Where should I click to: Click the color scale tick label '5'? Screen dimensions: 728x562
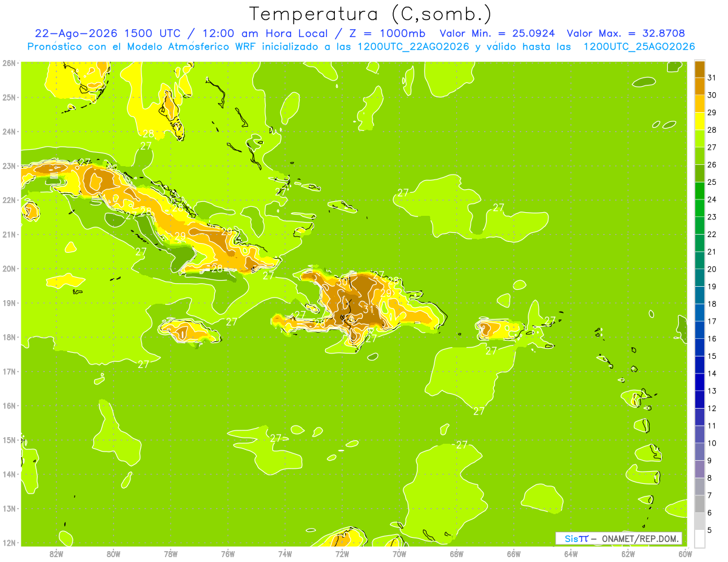coord(710,530)
